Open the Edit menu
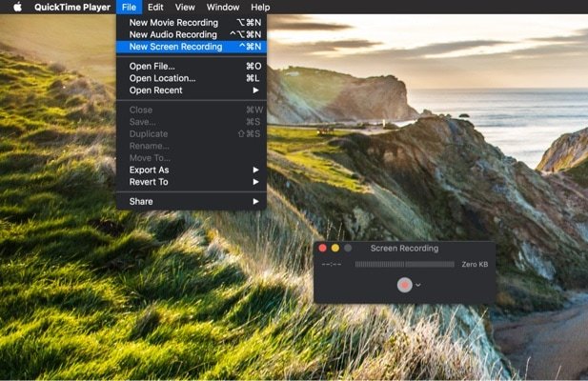This screenshot has width=588, height=381. pos(155,7)
